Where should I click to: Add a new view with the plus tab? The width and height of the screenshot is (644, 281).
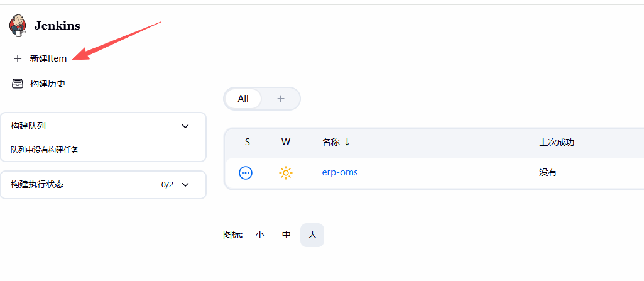pyautogui.click(x=280, y=99)
